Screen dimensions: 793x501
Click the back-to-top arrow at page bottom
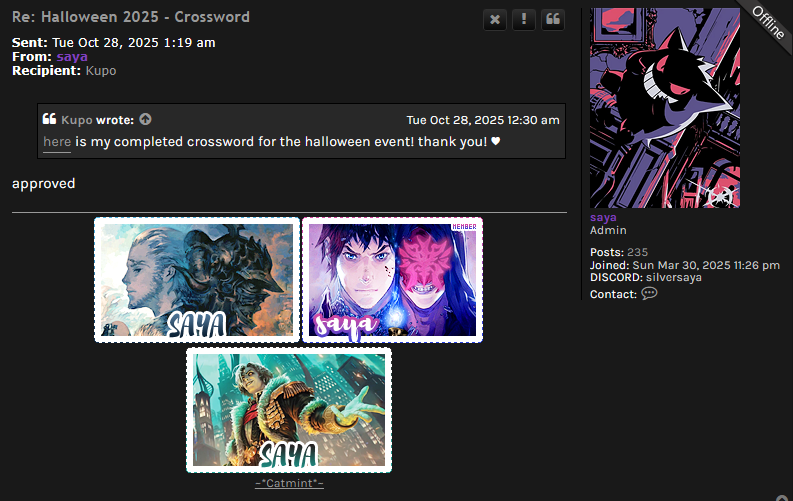pyautogui.click(x=782, y=498)
